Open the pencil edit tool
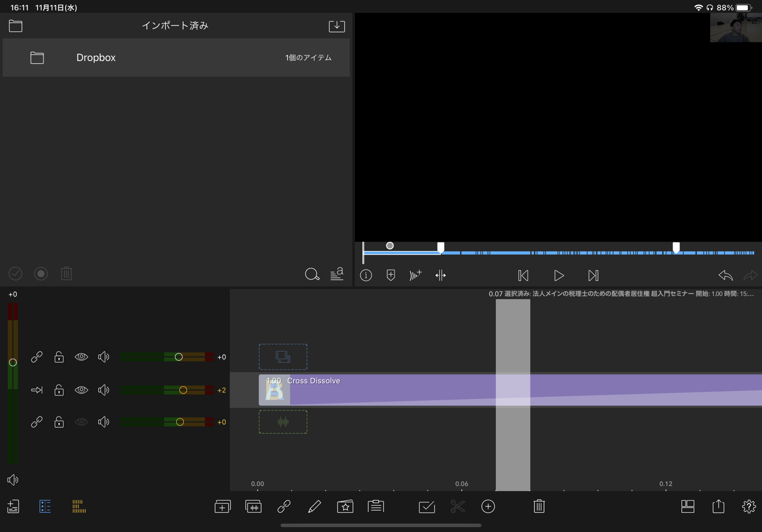Screen dimensions: 762x532 point(314,507)
